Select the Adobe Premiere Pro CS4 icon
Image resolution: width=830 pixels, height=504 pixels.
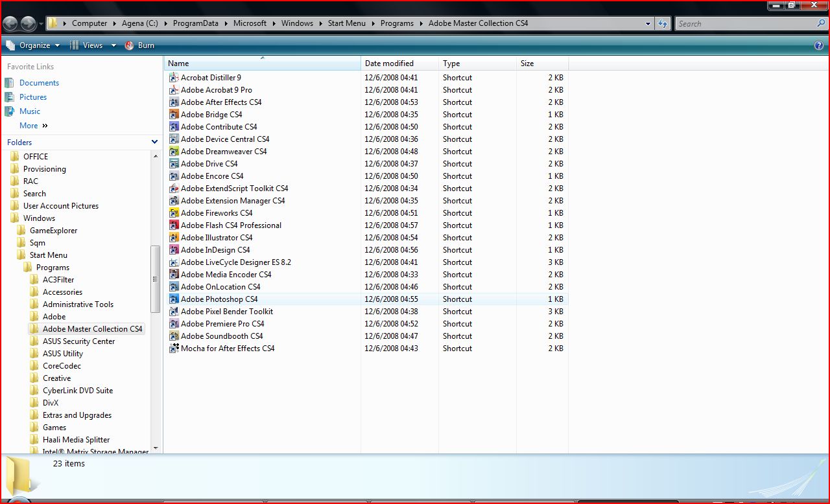pos(174,323)
